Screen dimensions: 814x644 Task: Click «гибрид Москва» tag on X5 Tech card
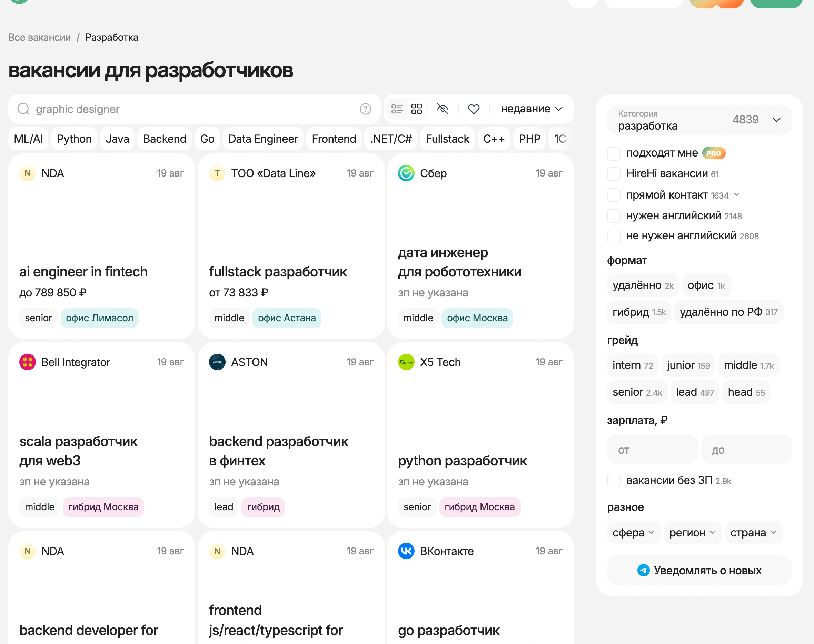pyautogui.click(x=479, y=507)
